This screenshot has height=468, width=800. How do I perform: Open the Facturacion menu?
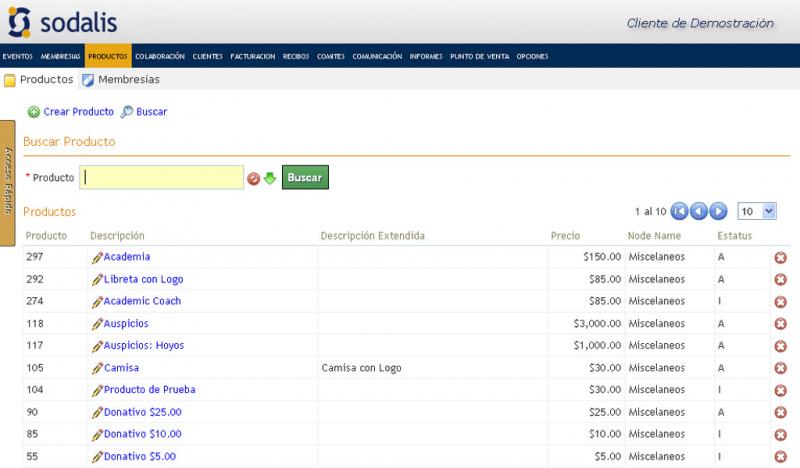click(x=252, y=57)
